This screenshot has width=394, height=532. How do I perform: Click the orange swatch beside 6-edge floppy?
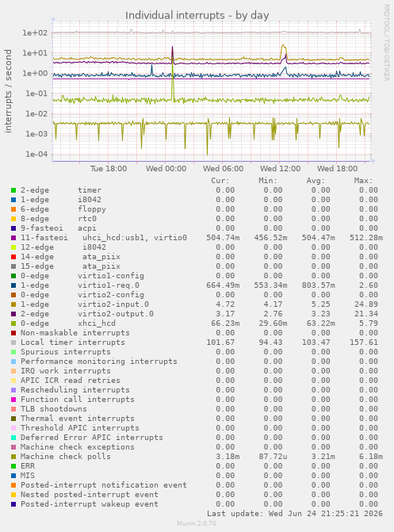click(x=13, y=209)
